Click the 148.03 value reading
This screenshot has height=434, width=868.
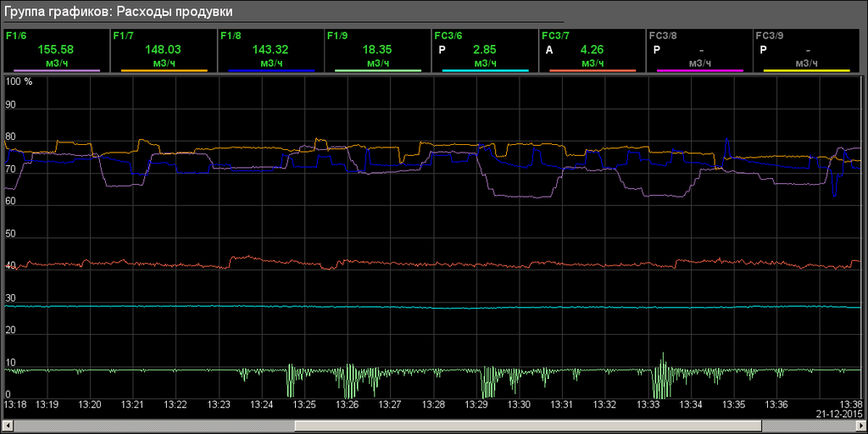[x=163, y=50]
